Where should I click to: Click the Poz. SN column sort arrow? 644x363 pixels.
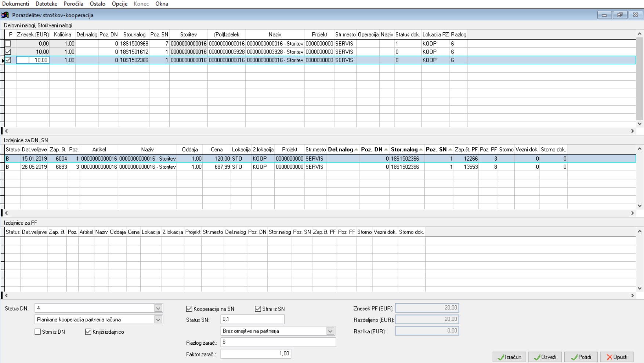click(450, 150)
